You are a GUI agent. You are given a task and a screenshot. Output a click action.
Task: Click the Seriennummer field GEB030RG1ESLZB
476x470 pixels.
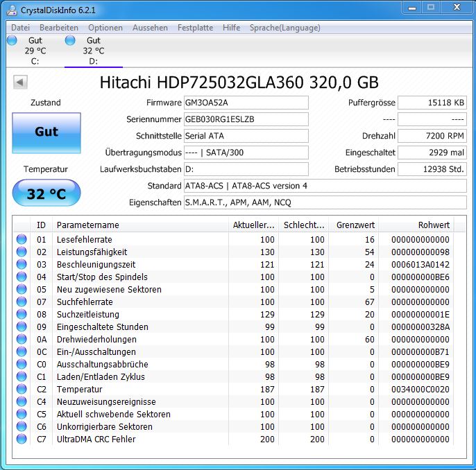pos(246,119)
